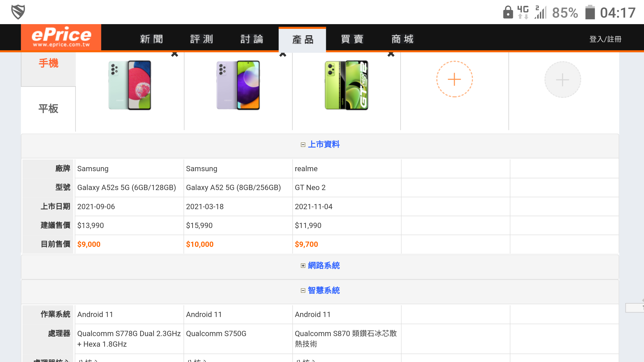
Task: Select Galaxy A52 5G (8GB/256GB) model text
Action: pos(233,188)
